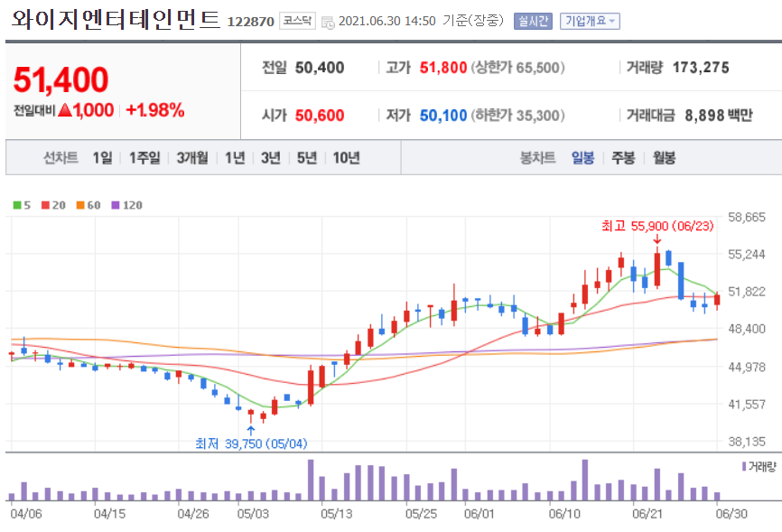Click the 06/01 date axis label
This screenshot has height=532, width=782.
(479, 514)
